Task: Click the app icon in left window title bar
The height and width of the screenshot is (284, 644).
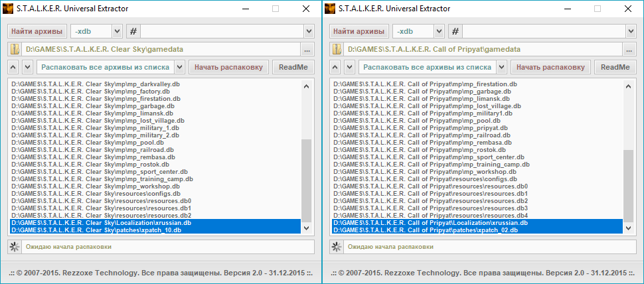Action: [x=8, y=9]
